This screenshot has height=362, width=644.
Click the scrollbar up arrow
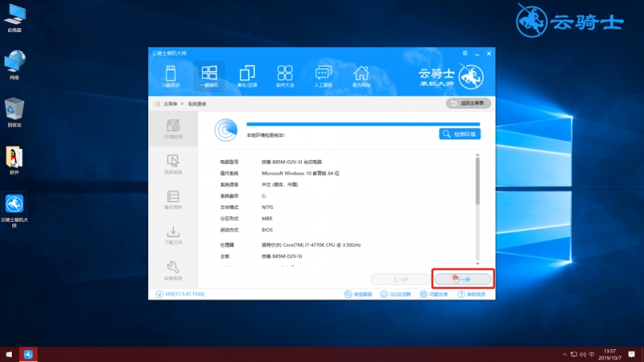(x=477, y=155)
